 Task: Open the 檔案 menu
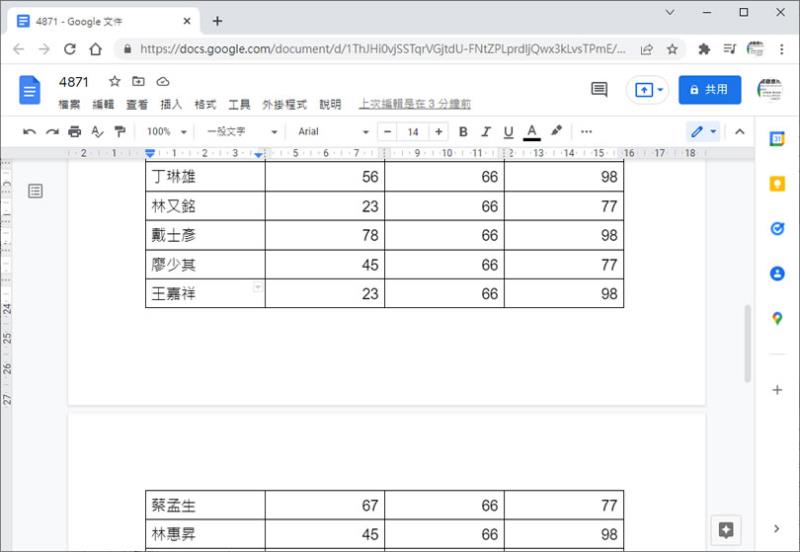(x=69, y=104)
